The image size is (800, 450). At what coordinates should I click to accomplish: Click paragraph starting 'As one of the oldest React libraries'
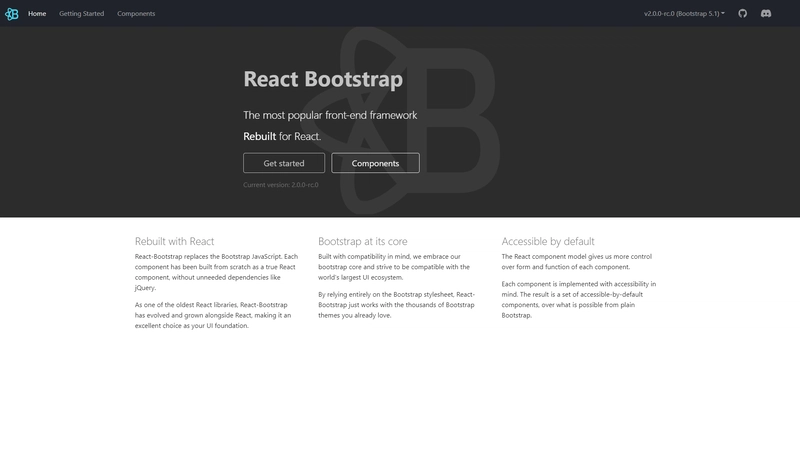pos(213,315)
